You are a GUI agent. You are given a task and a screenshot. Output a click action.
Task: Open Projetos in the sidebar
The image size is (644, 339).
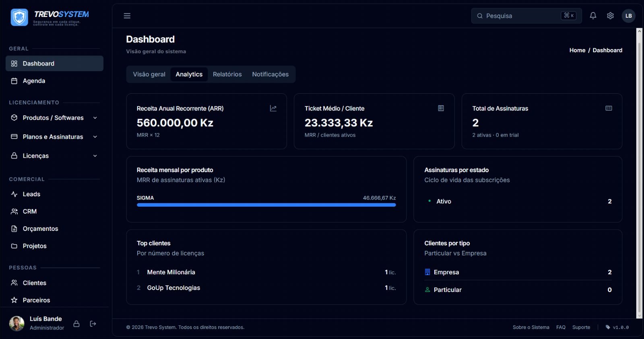click(x=55, y=246)
